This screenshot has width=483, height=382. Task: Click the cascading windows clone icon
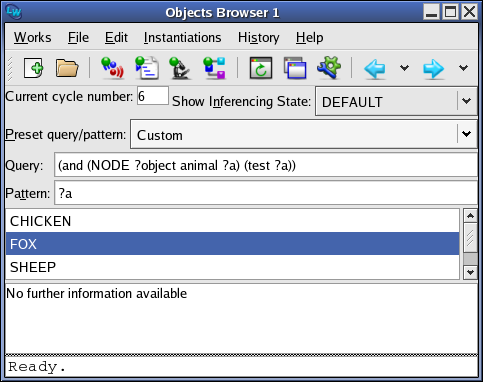click(295, 68)
